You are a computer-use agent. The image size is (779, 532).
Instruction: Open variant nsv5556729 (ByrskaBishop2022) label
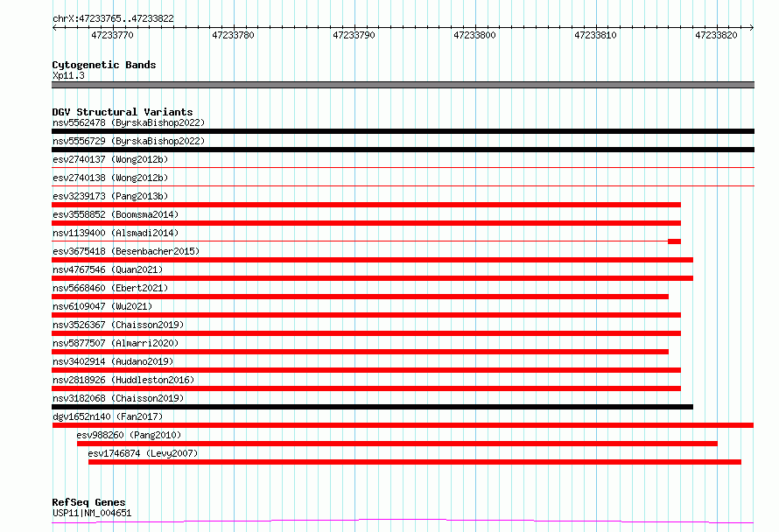point(129,141)
